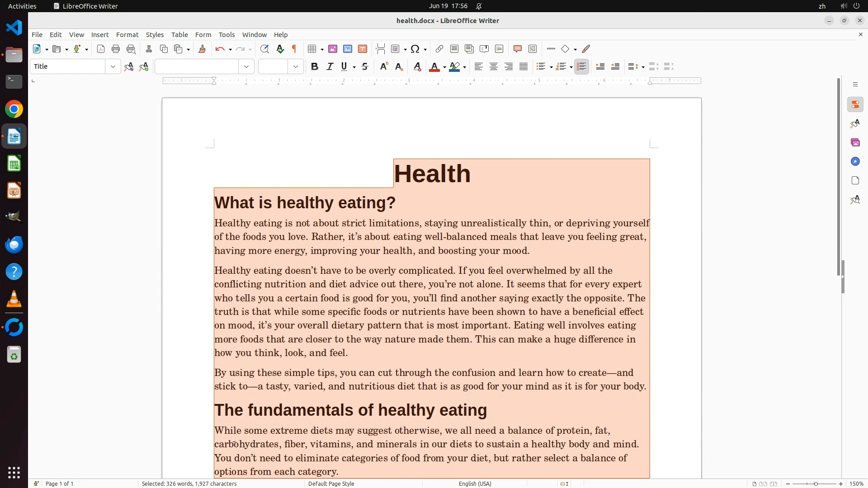Toggle Bold formatting
The width and height of the screenshot is (868, 488).
[x=315, y=67]
